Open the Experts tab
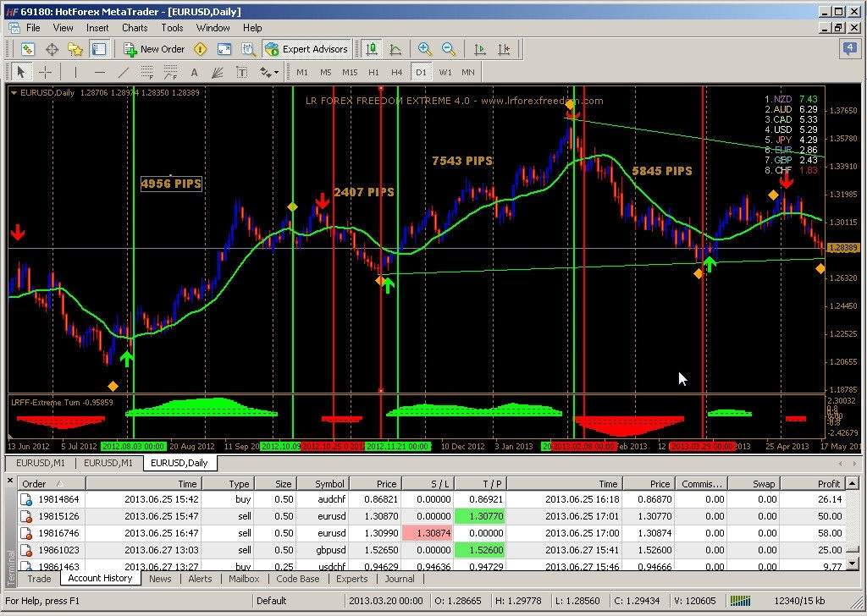Viewport: 867px width, 616px height. (351, 579)
